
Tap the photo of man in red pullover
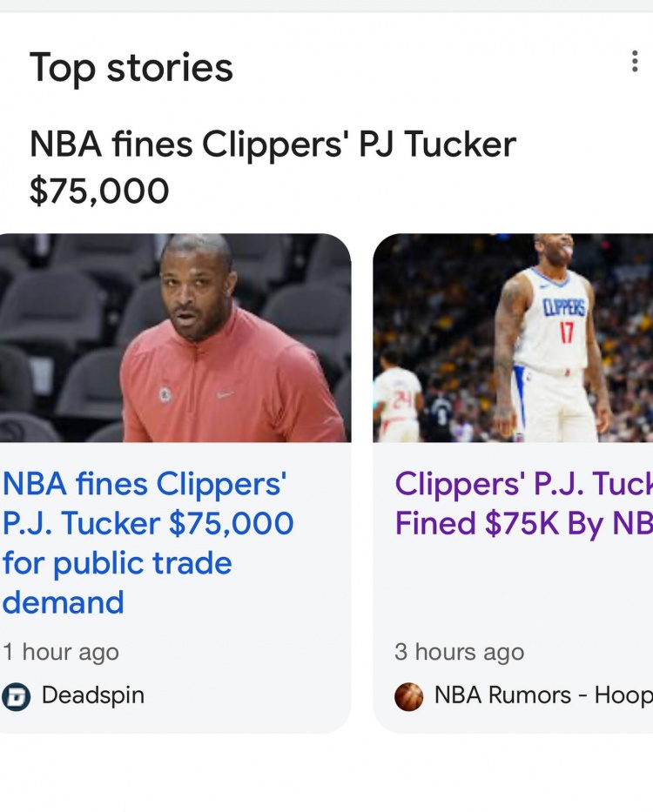click(175, 338)
